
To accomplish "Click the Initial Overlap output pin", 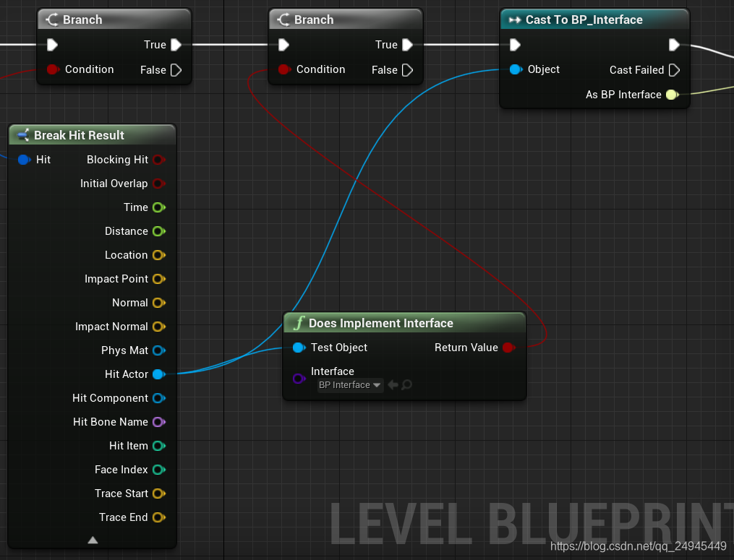I will click(158, 184).
